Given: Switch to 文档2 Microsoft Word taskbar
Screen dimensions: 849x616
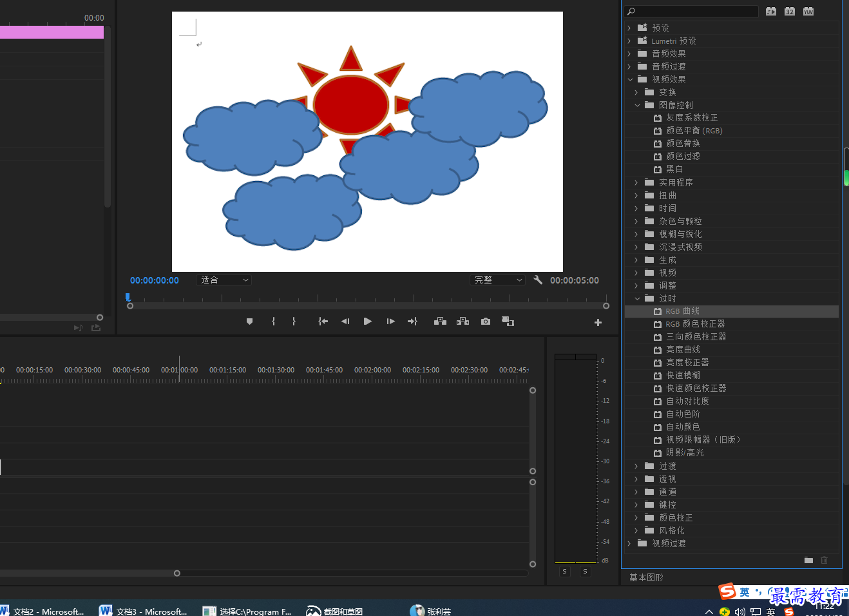Looking at the screenshot, I should click(43, 611).
